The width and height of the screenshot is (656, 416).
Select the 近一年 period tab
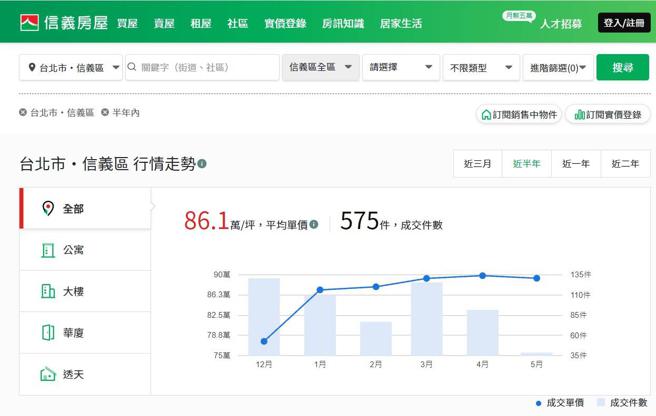coord(576,164)
